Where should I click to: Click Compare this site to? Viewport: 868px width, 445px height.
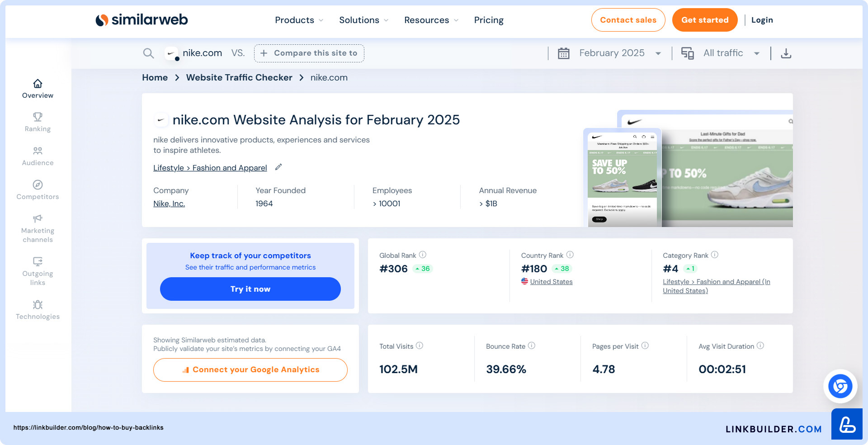(x=309, y=53)
